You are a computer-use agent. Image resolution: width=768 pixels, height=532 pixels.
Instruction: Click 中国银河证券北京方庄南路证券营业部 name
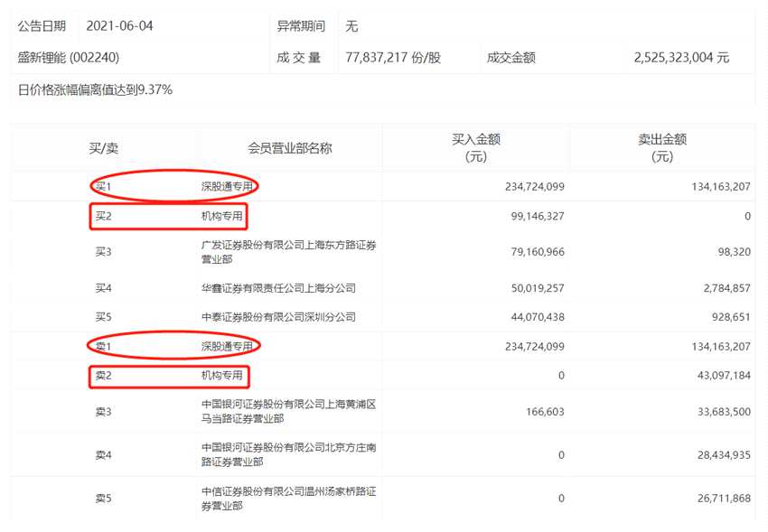[x=288, y=454]
